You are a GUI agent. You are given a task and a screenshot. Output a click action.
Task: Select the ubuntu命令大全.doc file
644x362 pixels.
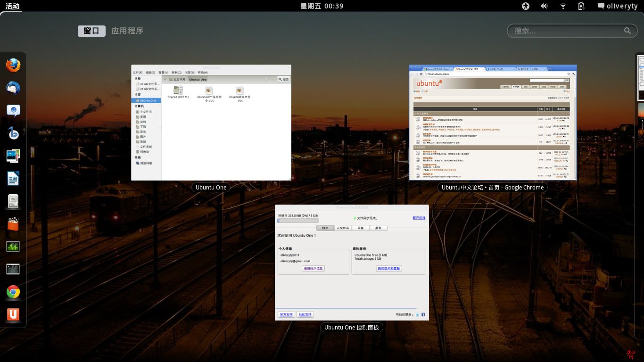click(240, 93)
